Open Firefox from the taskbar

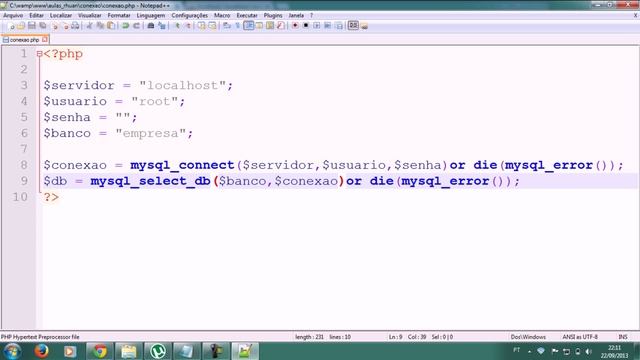pyautogui.click(x=41, y=351)
